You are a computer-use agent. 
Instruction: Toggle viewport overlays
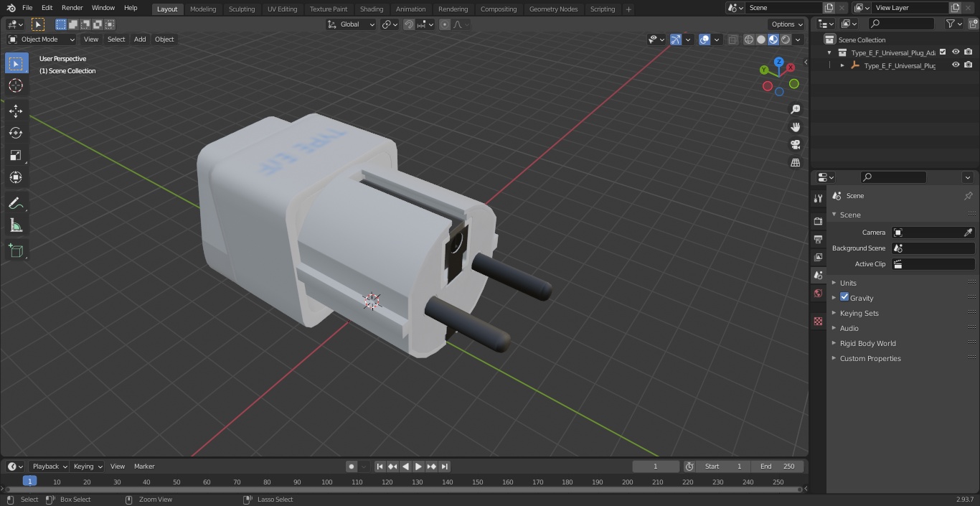point(705,39)
